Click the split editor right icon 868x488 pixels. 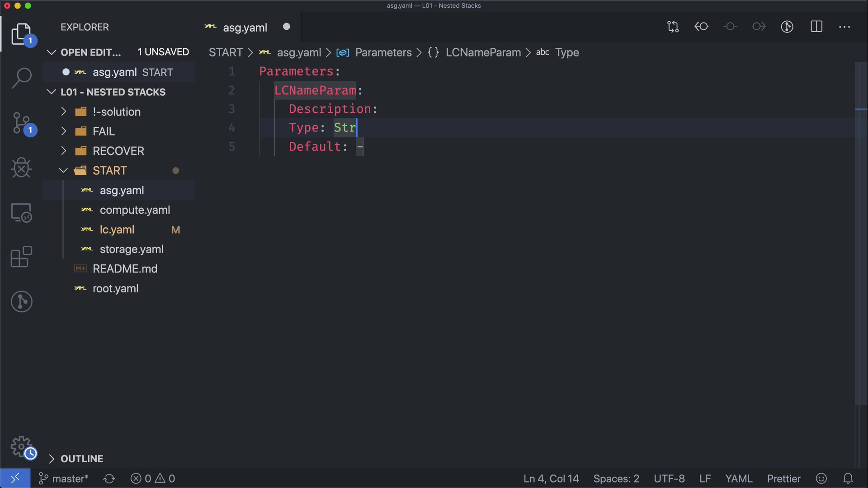click(816, 27)
